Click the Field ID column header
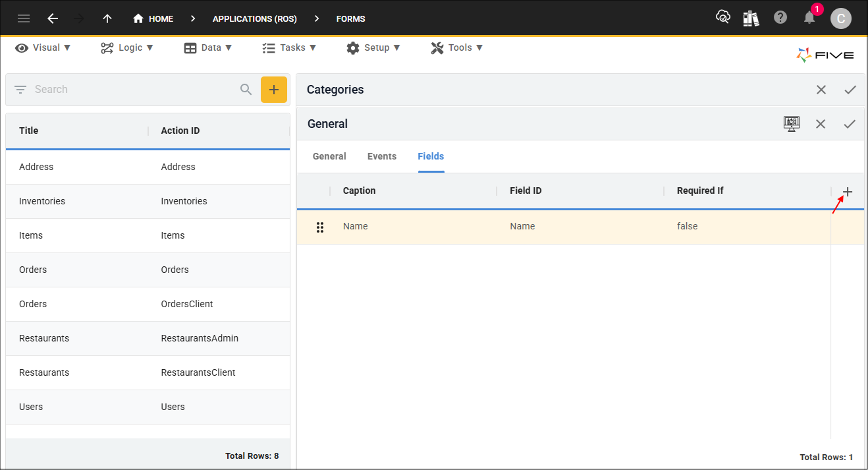868x470 pixels. point(526,191)
